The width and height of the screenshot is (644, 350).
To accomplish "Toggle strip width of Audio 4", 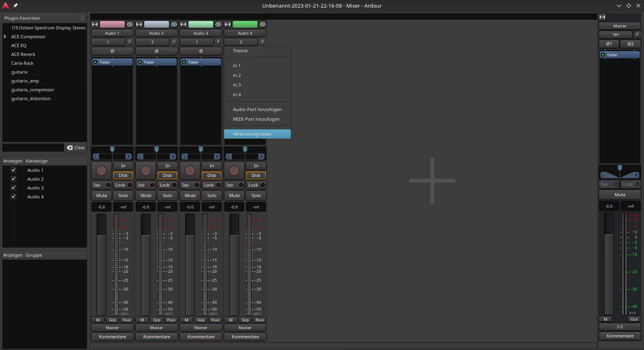I will (x=227, y=24).
